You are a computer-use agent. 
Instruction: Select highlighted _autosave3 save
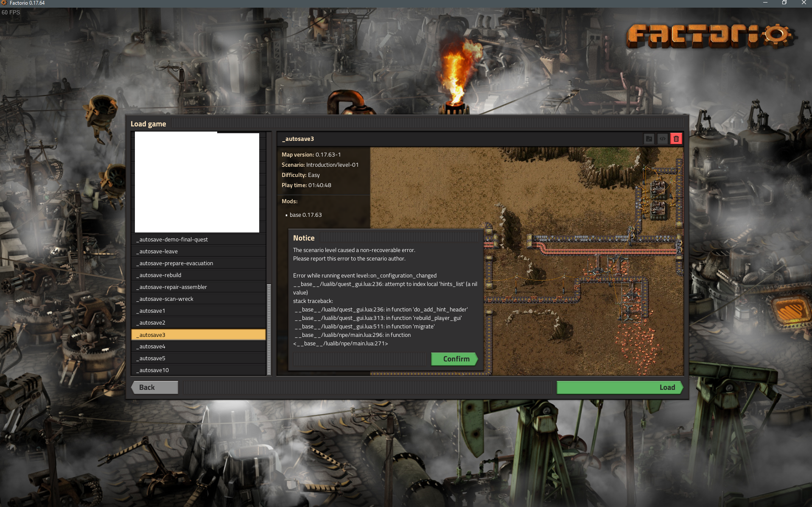(199, 335)
